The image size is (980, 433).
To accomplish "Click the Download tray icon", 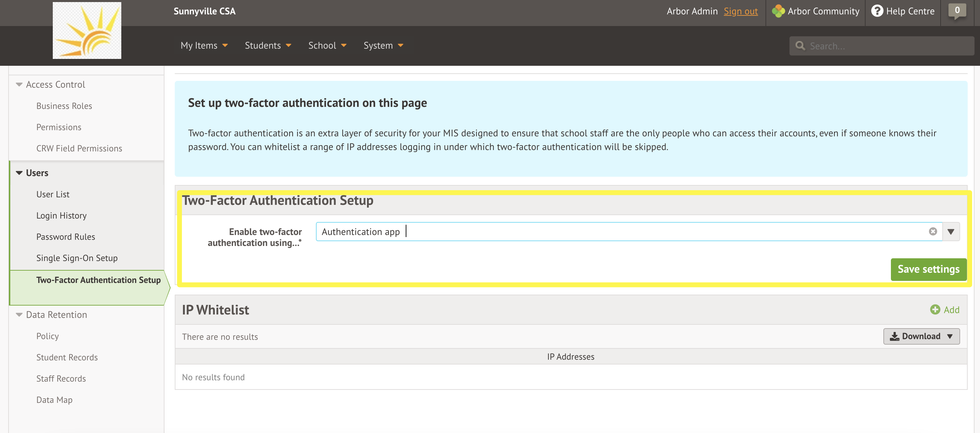I will tap(894, 336).
